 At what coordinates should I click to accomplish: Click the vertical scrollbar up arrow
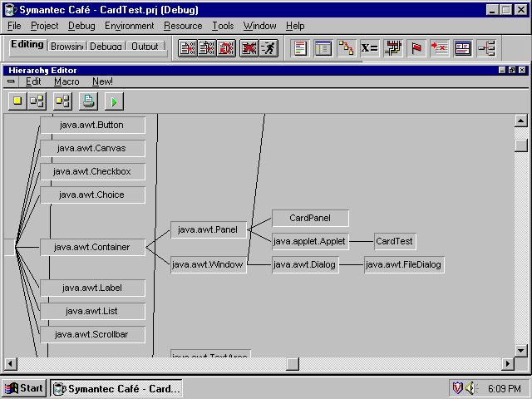[521, 121]
